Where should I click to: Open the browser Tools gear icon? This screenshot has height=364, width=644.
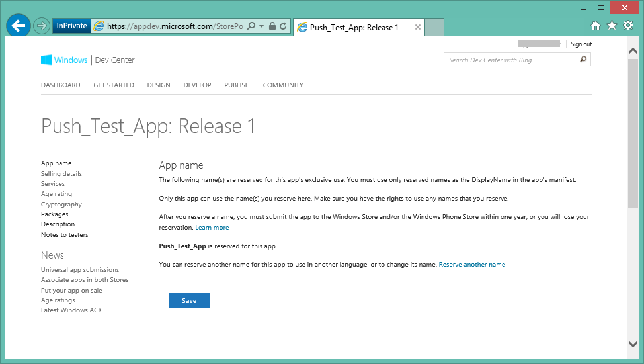click(x=628, y=26)
